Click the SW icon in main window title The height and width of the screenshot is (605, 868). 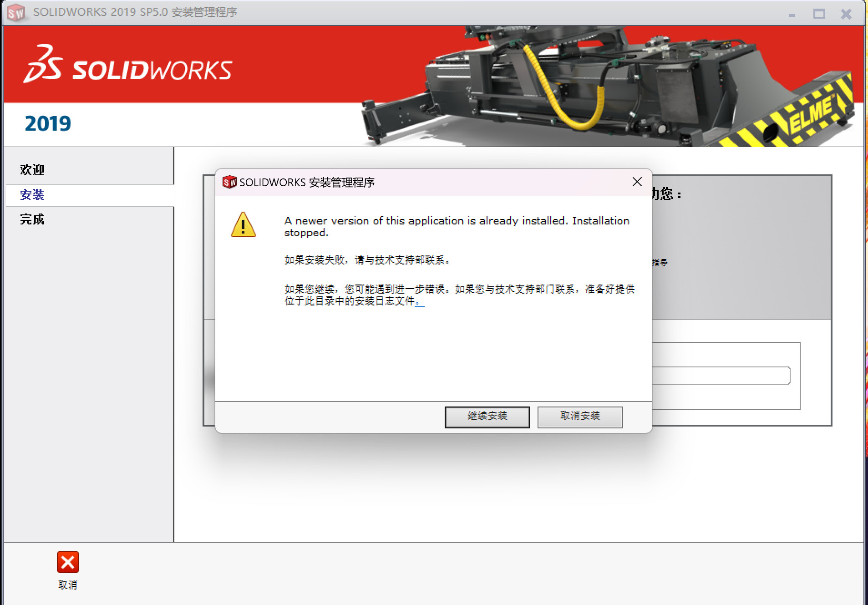16,12
